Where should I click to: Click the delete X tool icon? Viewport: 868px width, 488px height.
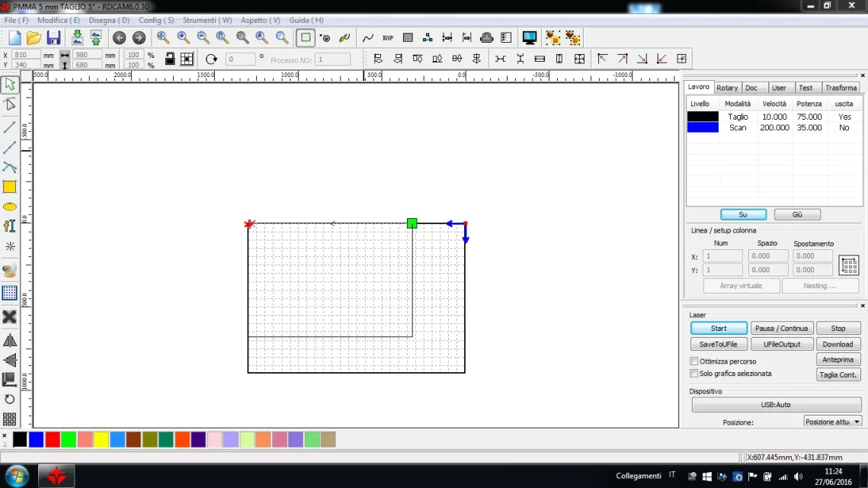pos(10,316)
